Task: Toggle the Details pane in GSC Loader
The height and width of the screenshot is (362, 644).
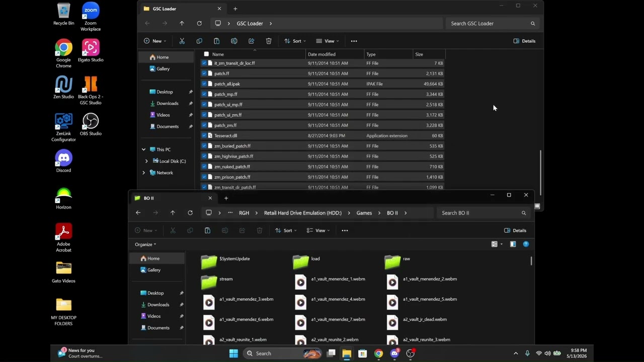Action: pyautogui.click(x=524, y=41)
